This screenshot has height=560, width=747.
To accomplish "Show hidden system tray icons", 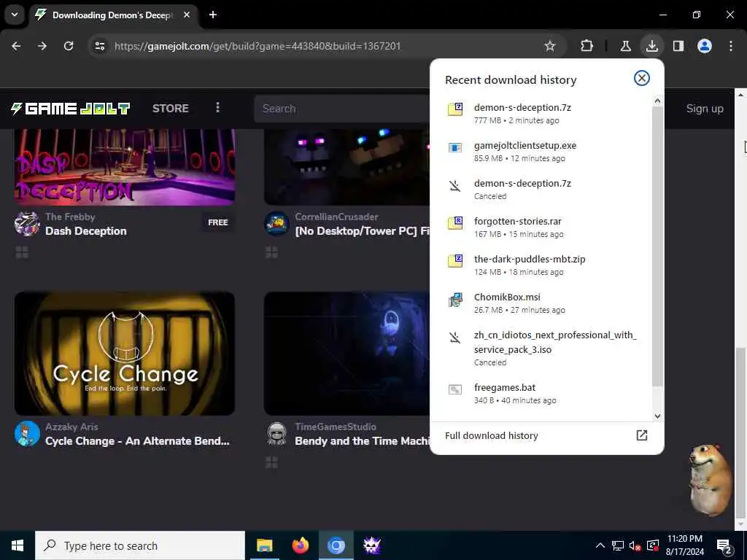I will (600, 545).
